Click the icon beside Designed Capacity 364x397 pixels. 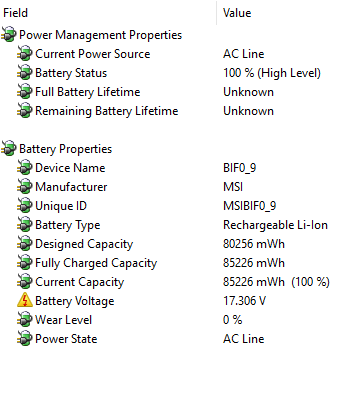click(25, 244)
